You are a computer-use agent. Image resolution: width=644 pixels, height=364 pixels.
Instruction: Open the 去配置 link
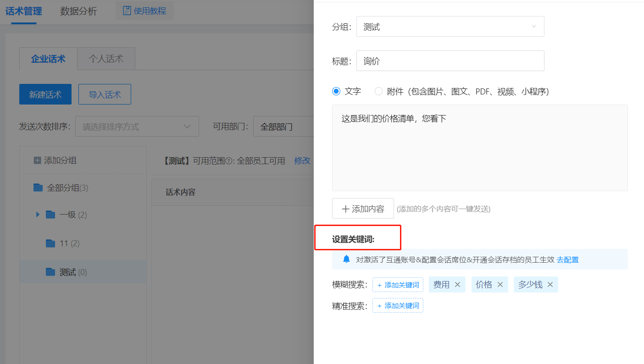pyautogui.click(x=567, y=259)
